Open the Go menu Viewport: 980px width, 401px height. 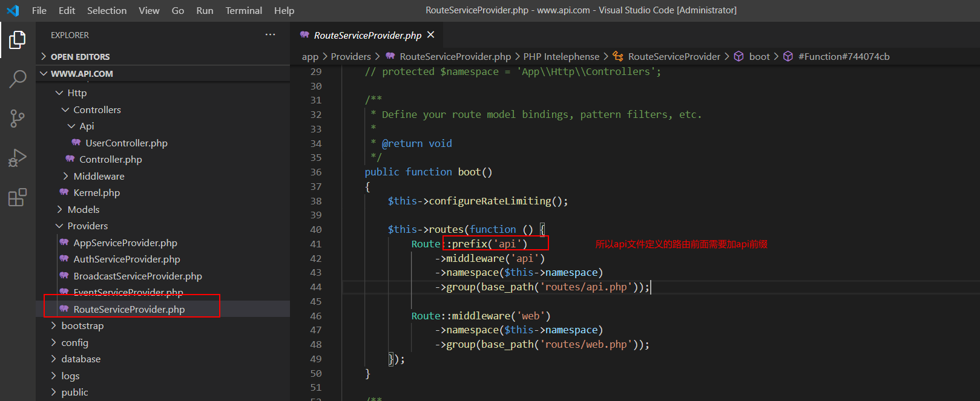point(178,10)
